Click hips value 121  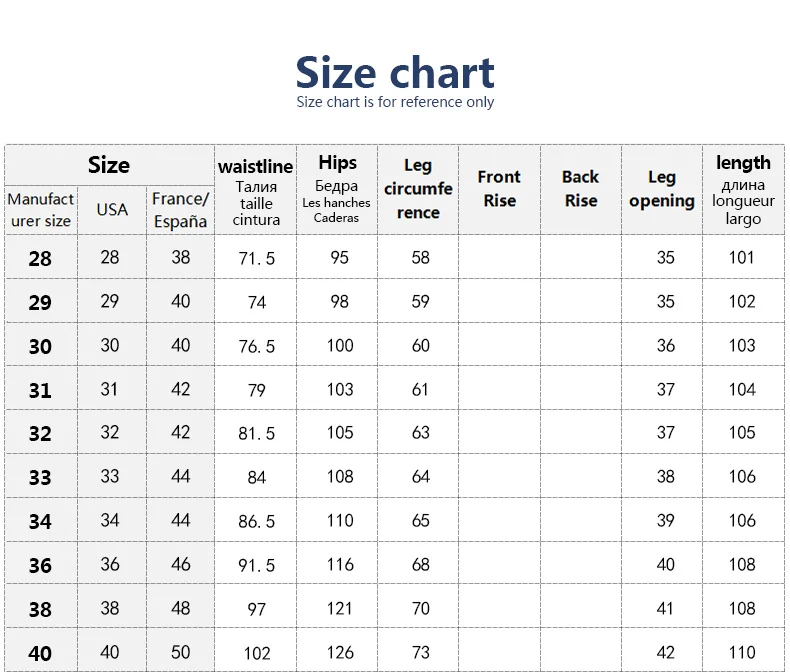340,609
